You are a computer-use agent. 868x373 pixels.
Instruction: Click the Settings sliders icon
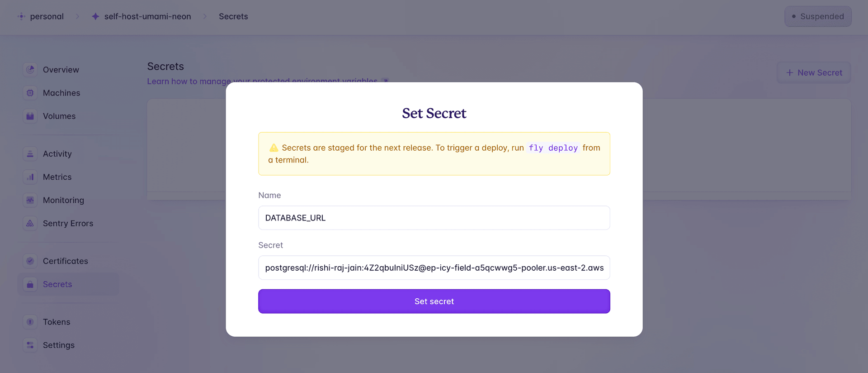coord(30,345)
